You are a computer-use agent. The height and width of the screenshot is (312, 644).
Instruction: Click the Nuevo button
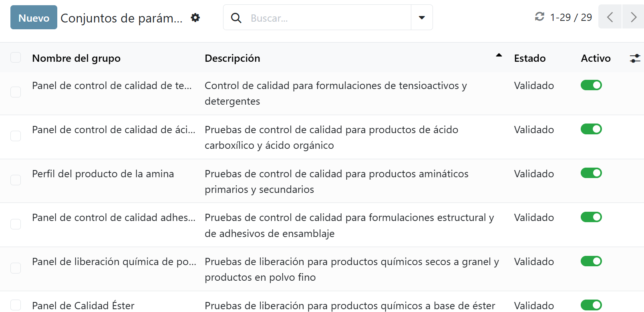pyautogui.click(x=34, y=18)
